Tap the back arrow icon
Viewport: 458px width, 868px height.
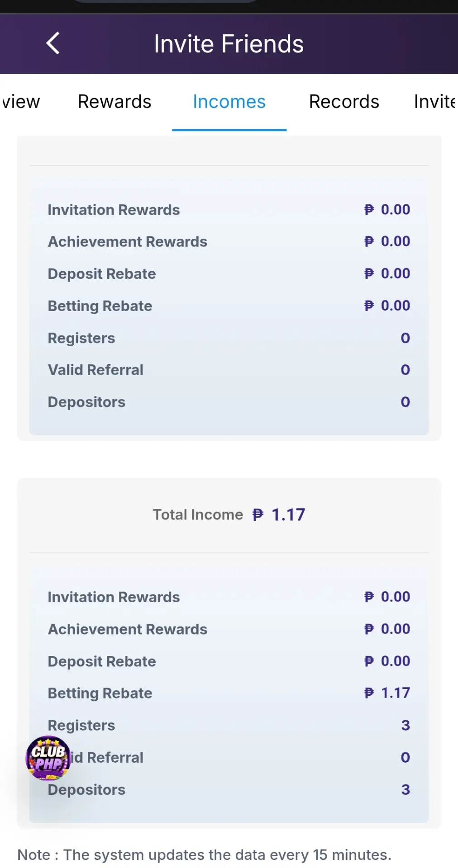coord(53,43)
